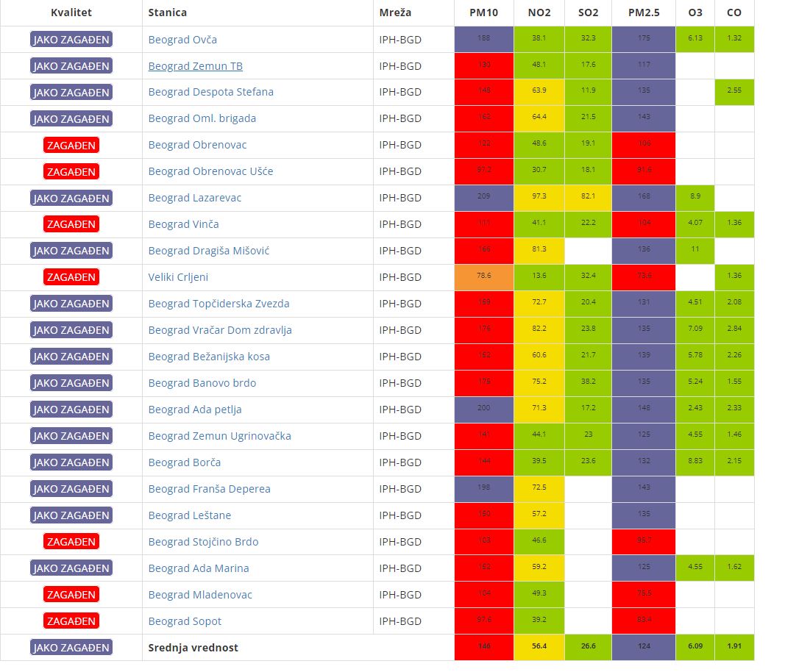
Task: Open the Beograd Sopot station link
Action: coord(185,621)
